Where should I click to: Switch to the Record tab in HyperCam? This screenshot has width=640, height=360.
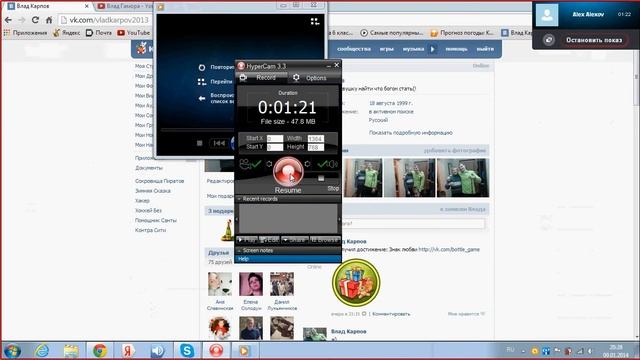click(x=261, y=78)
